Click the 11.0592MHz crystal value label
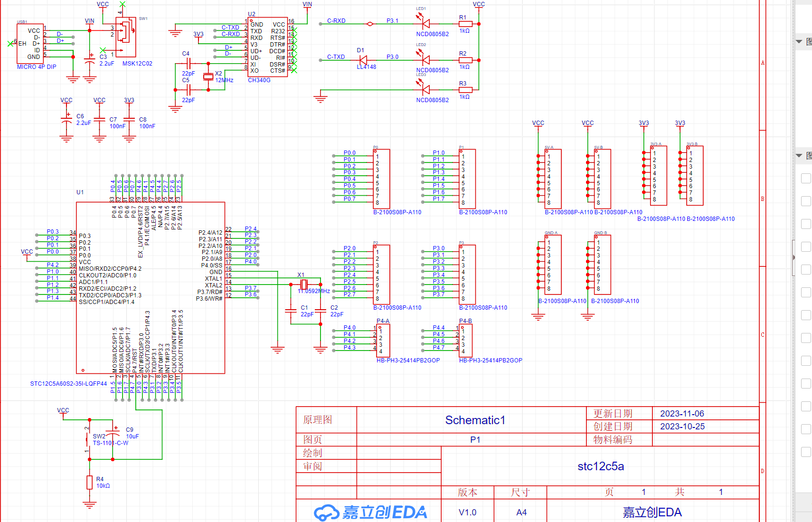 314,291
